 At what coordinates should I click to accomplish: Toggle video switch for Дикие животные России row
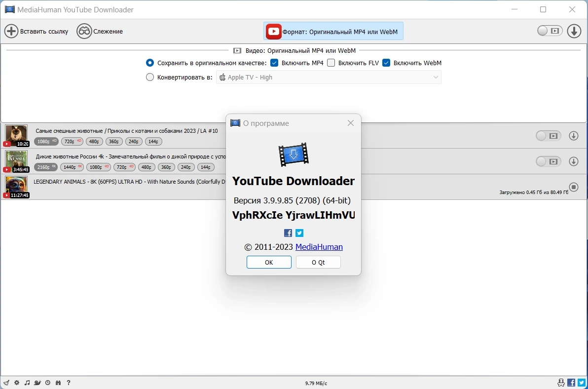click(x=548, y=161)
